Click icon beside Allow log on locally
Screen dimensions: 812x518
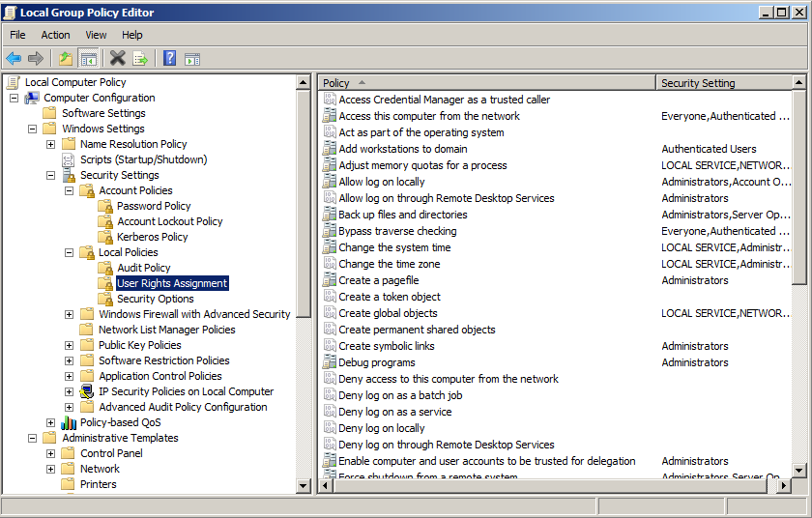[330, 182]
